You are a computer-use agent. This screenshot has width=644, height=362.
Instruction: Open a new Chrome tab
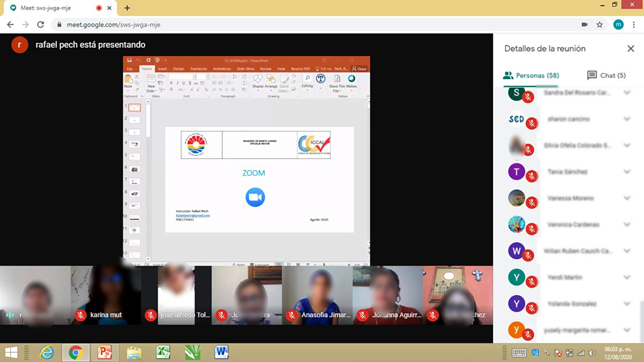pyautogui.click(x=127, y=8)
